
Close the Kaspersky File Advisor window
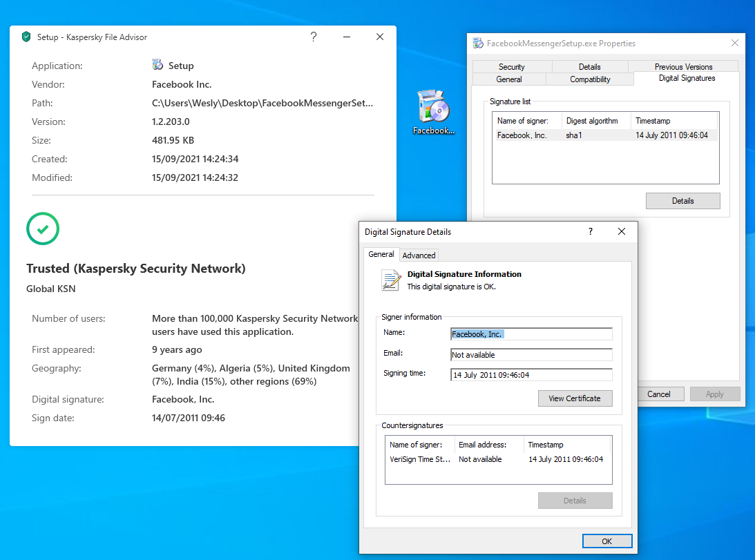coord(380,37)
